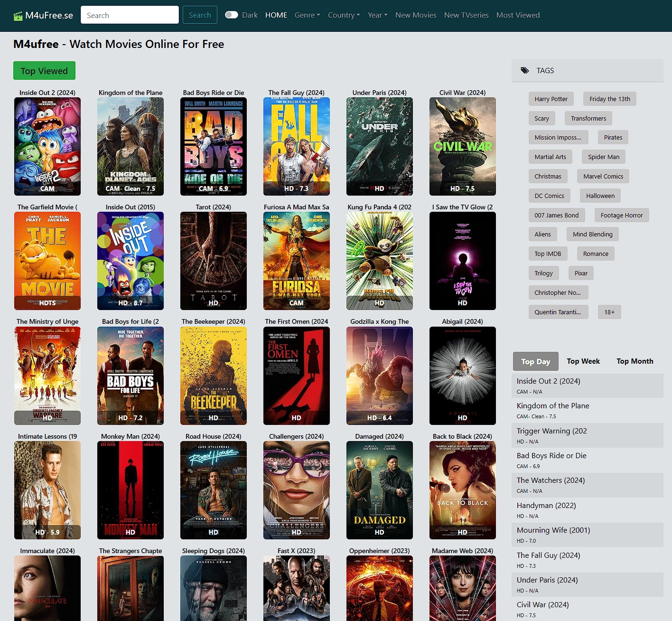This screenshot has width=672, height=621.
Task: Go to New Movies page
Action: coord(415,15)
